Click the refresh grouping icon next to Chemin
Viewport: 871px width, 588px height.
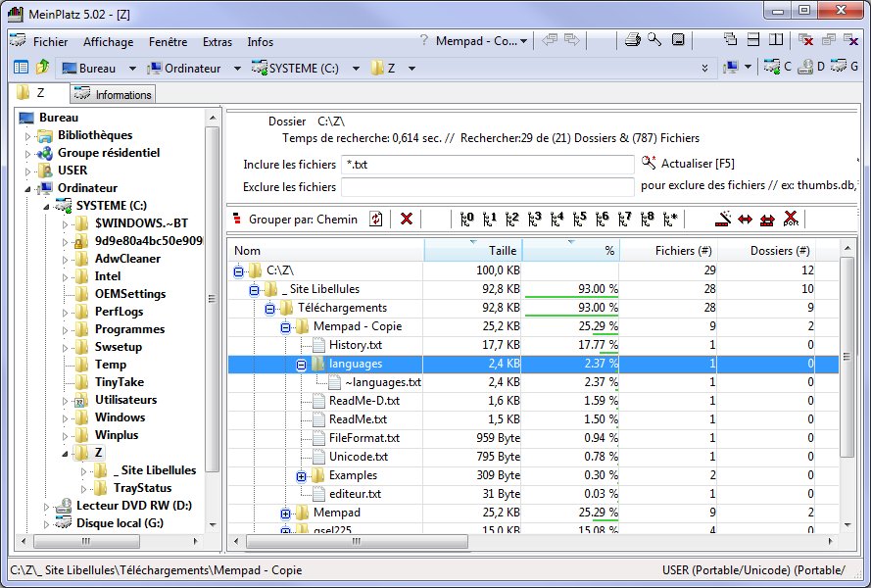[376, 219]
